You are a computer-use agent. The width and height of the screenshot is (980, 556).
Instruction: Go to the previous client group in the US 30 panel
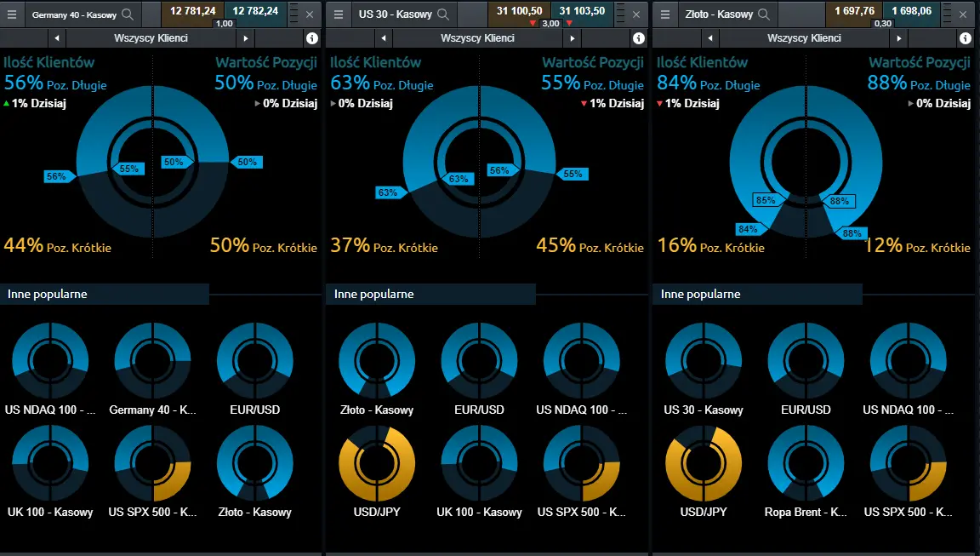pyautogui.click(x=383, y=38)
